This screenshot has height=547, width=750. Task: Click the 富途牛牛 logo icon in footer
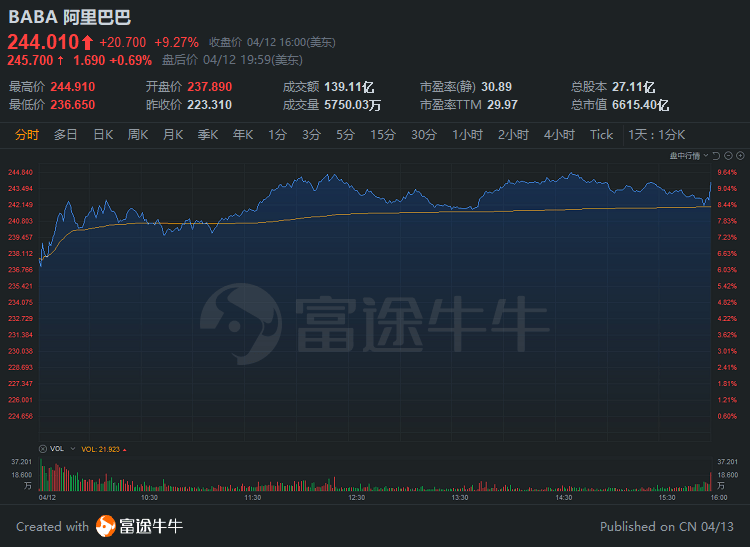tap(106, 526)
